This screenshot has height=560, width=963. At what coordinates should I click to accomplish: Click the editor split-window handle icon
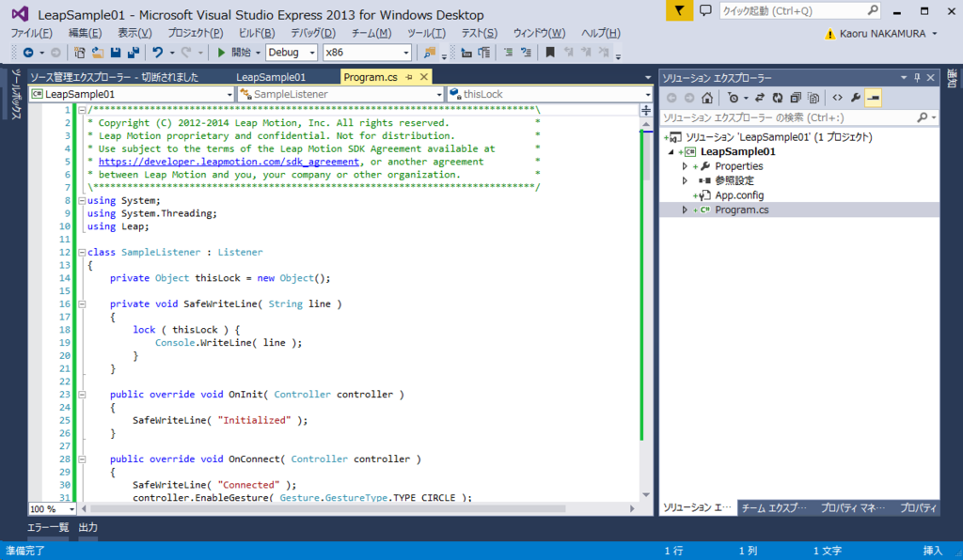tap(646, 111)
